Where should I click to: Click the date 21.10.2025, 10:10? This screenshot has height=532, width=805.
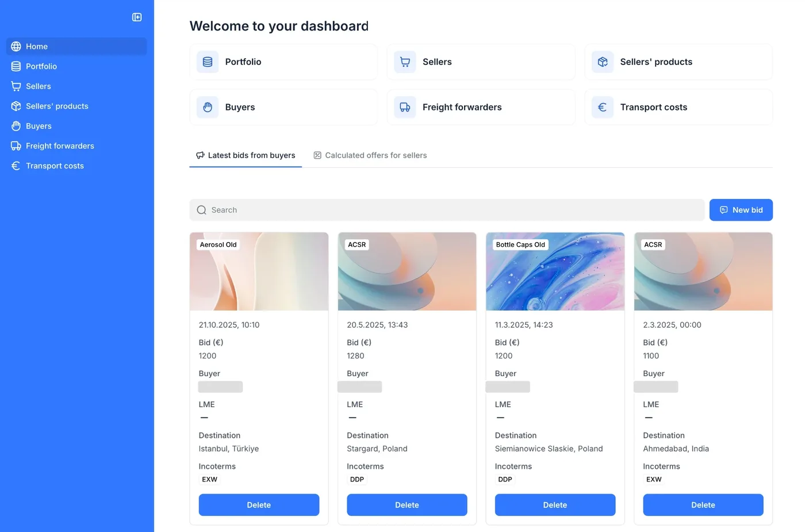coord(229,325)
